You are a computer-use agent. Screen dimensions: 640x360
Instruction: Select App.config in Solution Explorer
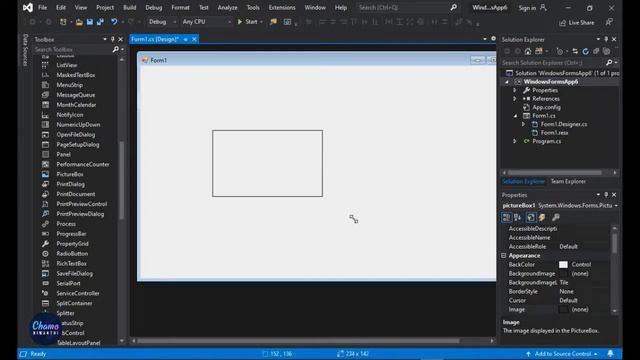[x=546, y=107]
